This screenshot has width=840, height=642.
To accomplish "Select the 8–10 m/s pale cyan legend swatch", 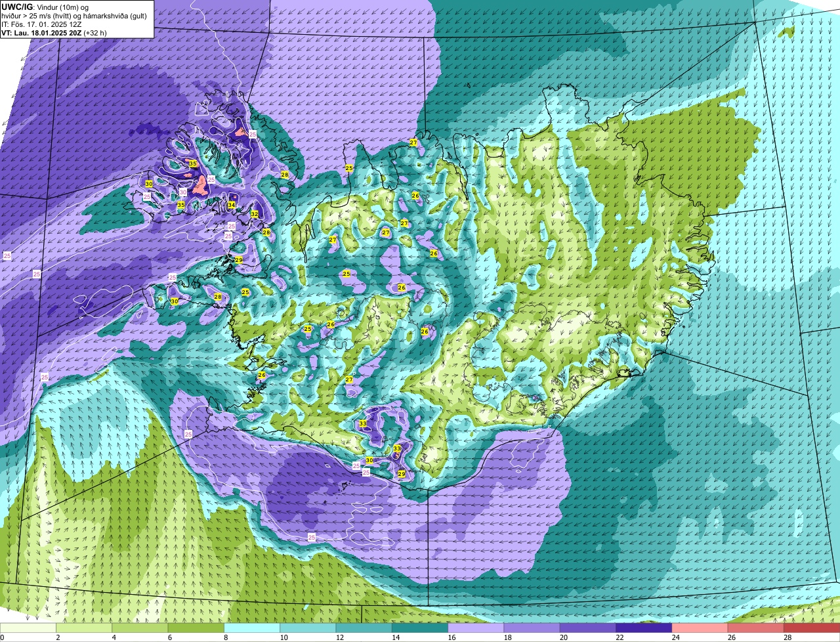I will (x=252, y=628).
